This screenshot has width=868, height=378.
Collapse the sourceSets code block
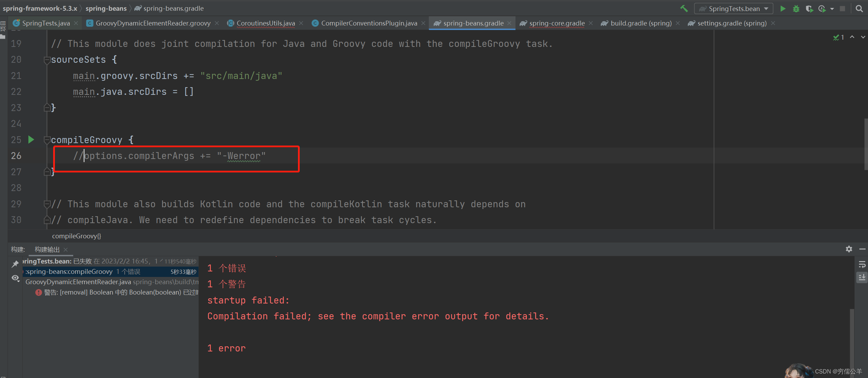coord(47,60)
